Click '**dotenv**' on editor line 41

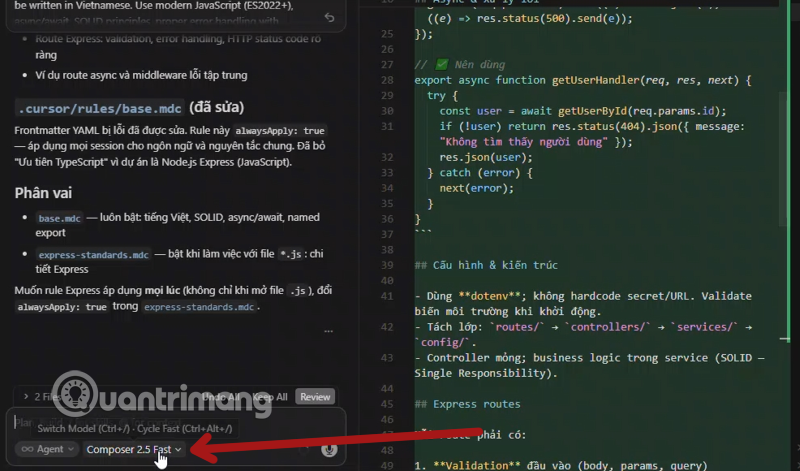pos(489,296)
